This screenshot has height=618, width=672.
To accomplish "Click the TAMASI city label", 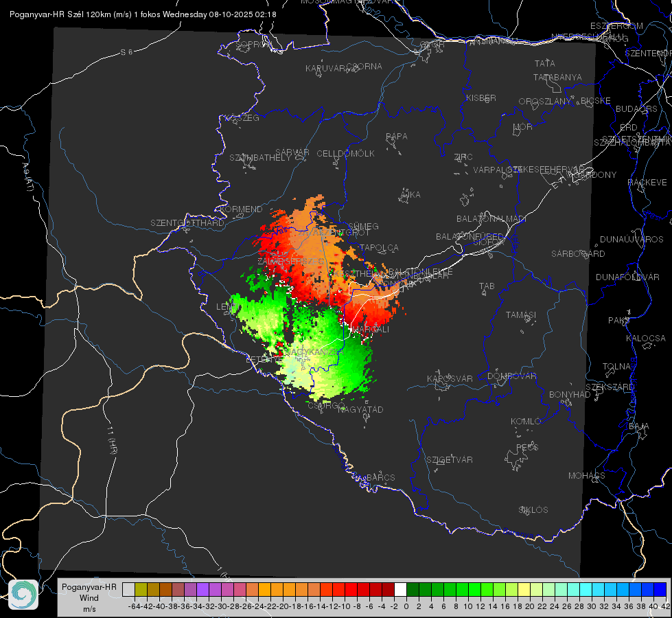I will (x=521, y=314).
